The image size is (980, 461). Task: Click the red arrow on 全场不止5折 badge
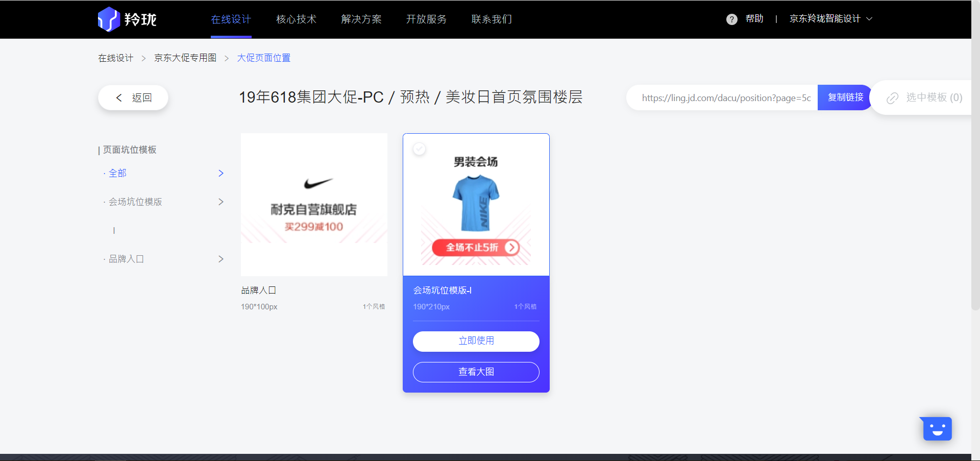tap(511, 248)
